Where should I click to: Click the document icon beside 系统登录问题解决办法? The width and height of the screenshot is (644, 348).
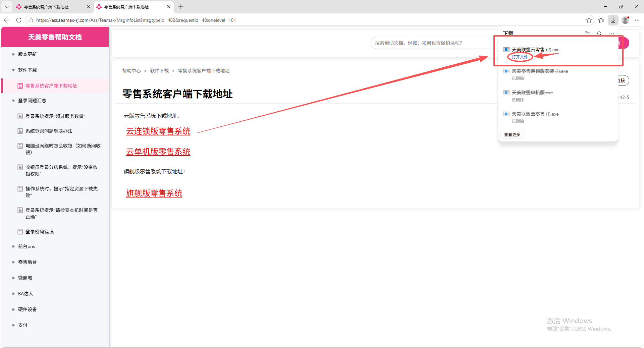[20, 131]
